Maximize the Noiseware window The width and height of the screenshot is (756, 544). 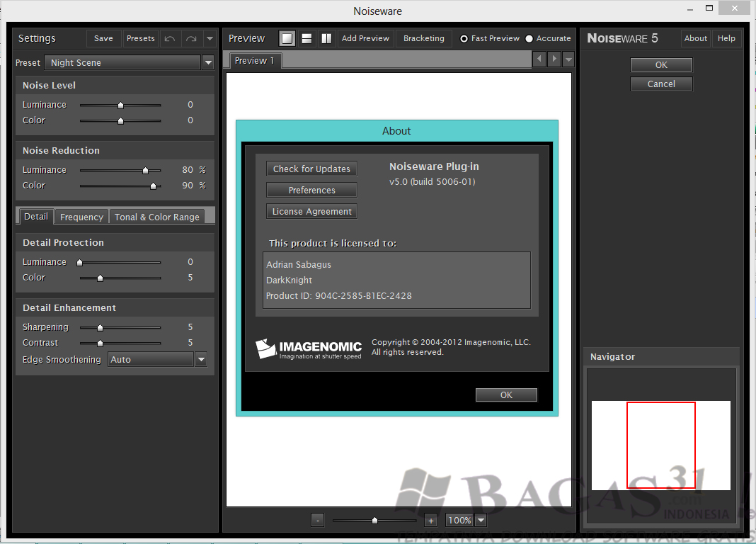point(709,8)
